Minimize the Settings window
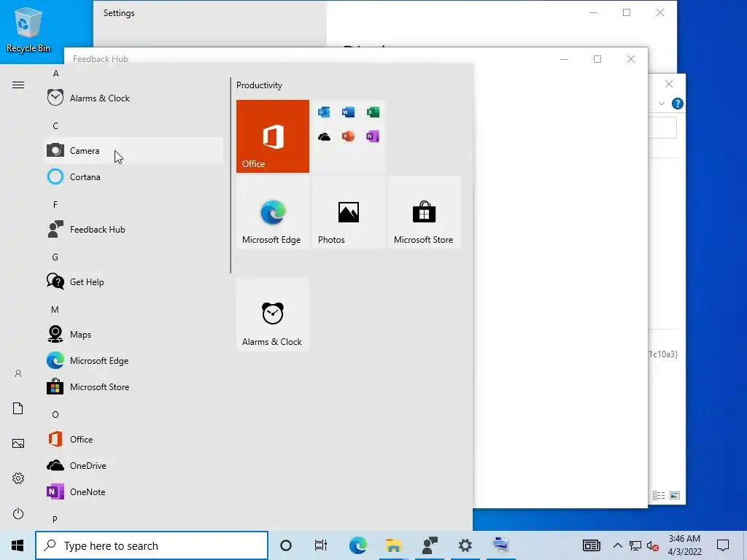 click(x=593, y=13)
